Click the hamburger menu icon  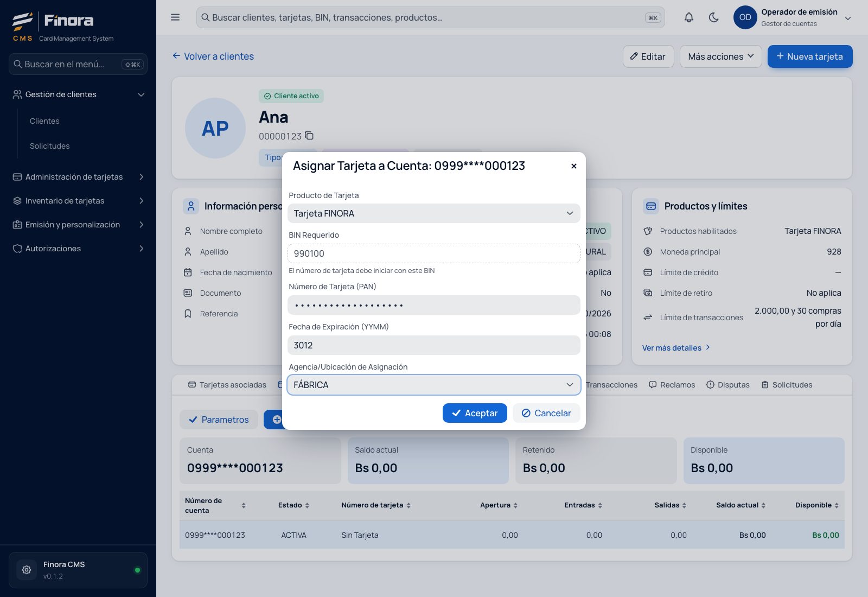(x=175, y=17)
